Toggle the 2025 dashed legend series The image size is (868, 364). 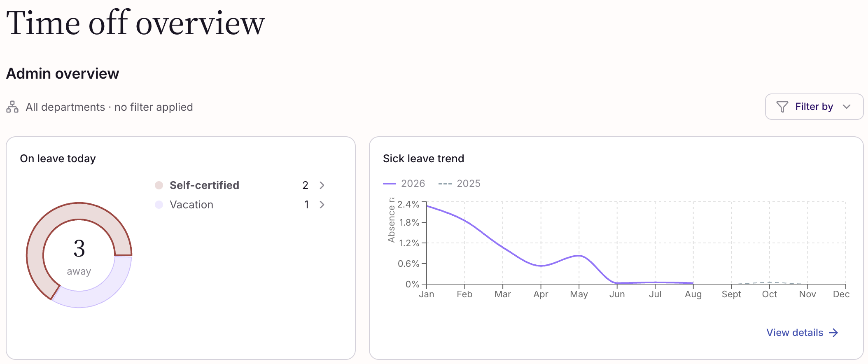[x=460, y=183]
